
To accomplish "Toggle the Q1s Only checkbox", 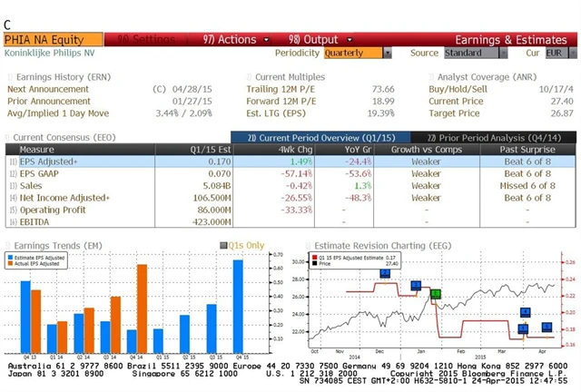I will point(223,246).
